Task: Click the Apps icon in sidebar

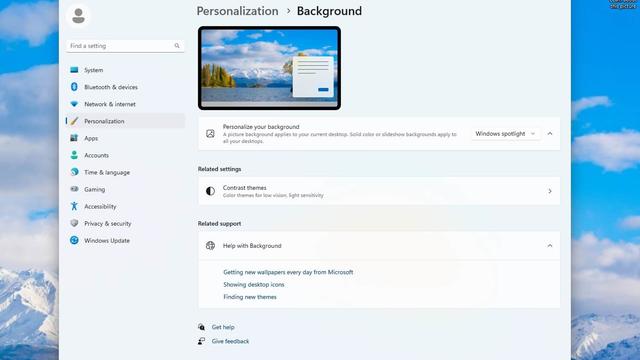Action: click(x=74, y=138)
